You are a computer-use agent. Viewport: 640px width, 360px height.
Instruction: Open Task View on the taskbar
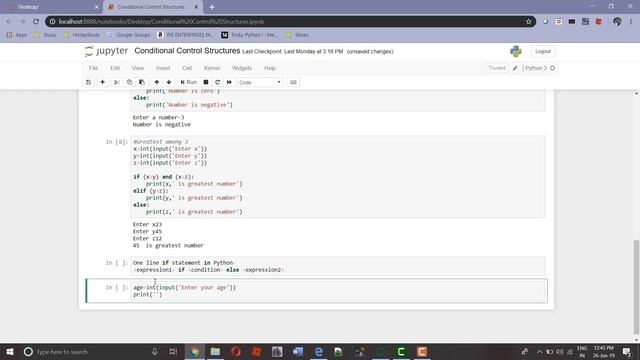[x=173, y=351]
